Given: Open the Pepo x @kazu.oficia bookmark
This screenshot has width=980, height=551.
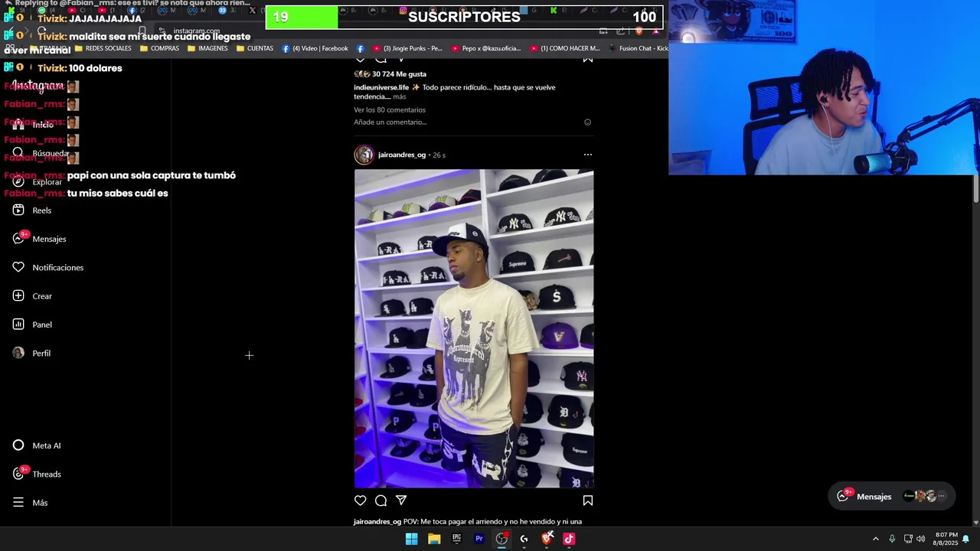Looking at the screenshot, I should 486,48.
